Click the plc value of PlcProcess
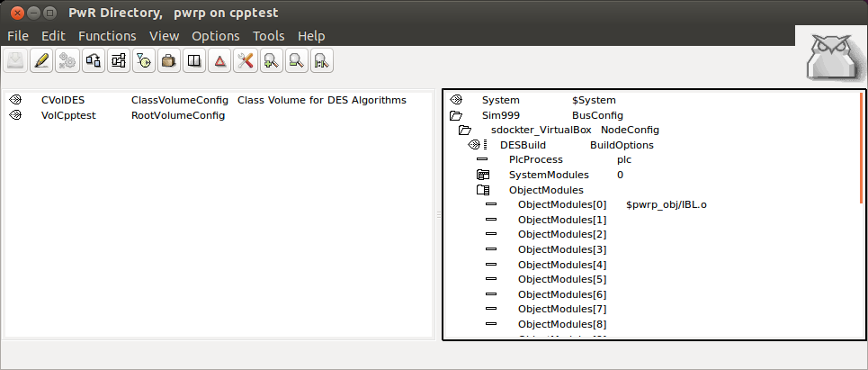Screen dimensions: 868x370 click(624, 159)
